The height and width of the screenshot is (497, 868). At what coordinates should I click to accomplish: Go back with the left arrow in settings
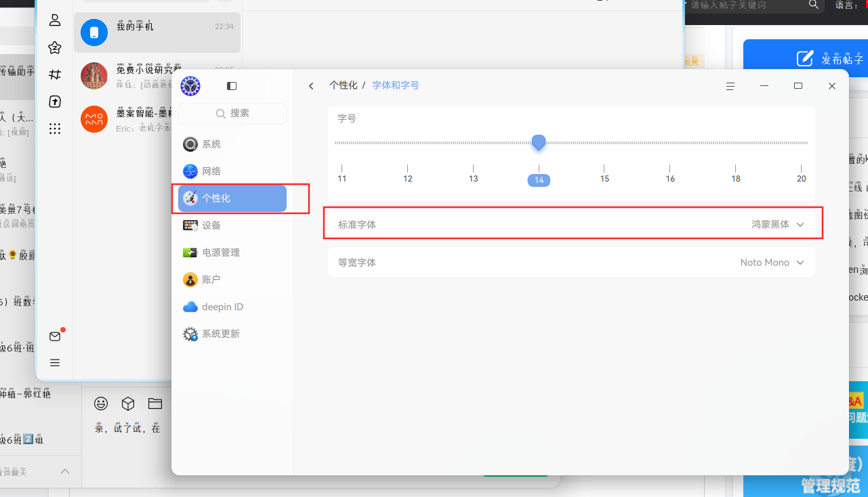pyautogui.click(x=311, y=86)
